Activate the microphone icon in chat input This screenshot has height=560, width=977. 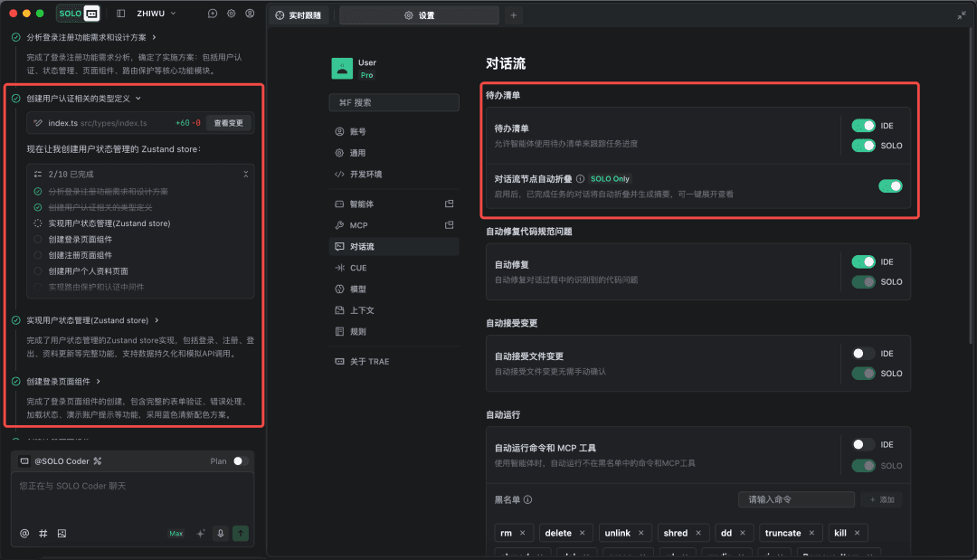coord(220,533)
